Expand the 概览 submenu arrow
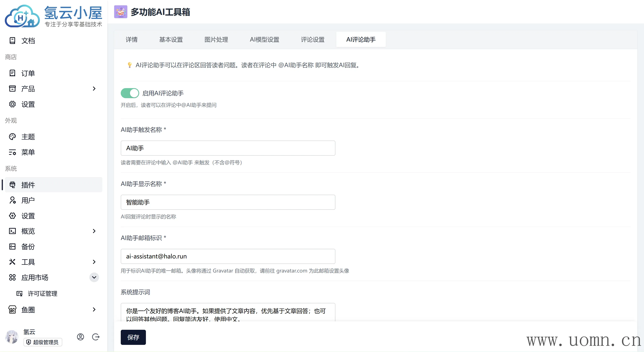The width and height of the screenshot is (644, 352). tap(94, 231)
